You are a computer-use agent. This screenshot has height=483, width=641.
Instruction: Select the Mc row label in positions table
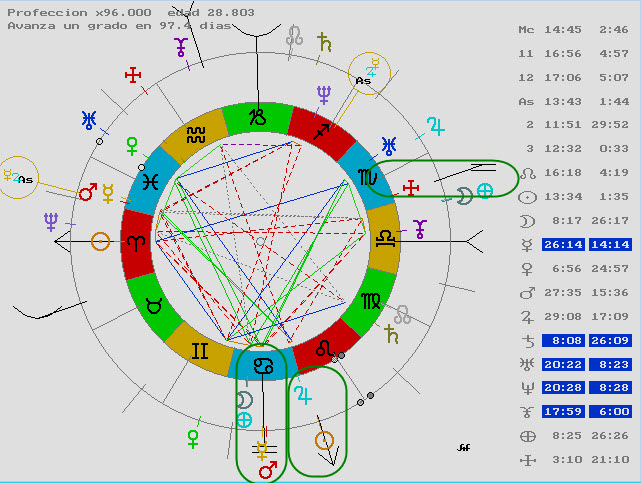[x=527, y=30]
